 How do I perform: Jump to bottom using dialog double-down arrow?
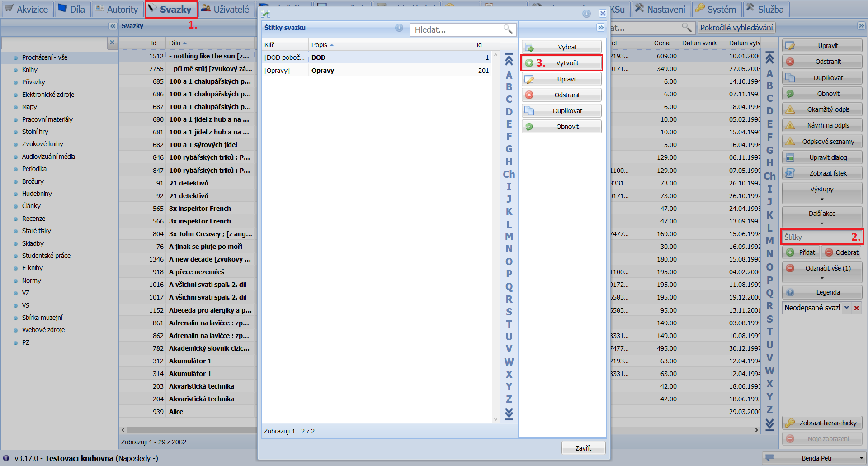pyautogui.click(x=509, y=414)
